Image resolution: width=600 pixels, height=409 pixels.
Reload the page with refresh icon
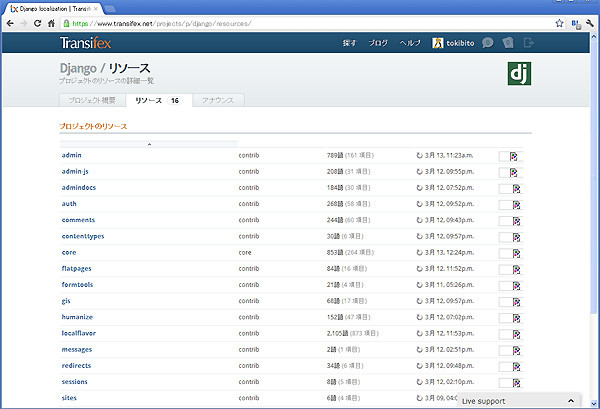[37, 23]
